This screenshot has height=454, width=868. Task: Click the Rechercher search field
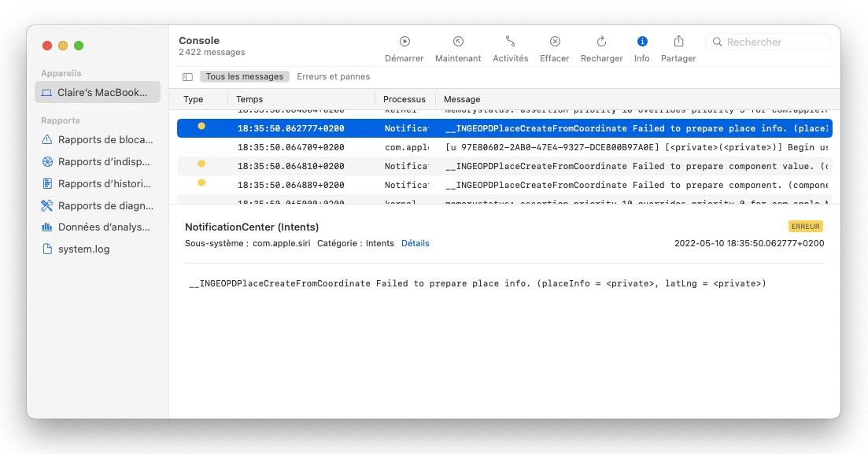774,42
